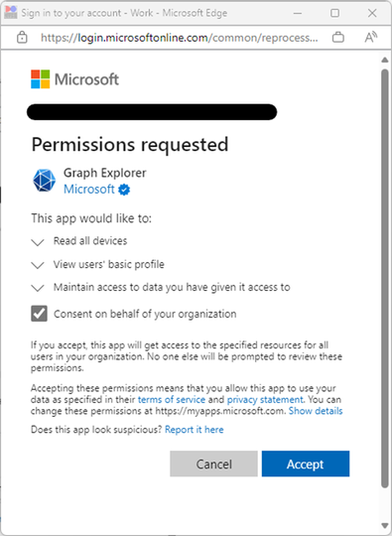
Task: Click the scrollbar down arrow
Action: point(385,525)
